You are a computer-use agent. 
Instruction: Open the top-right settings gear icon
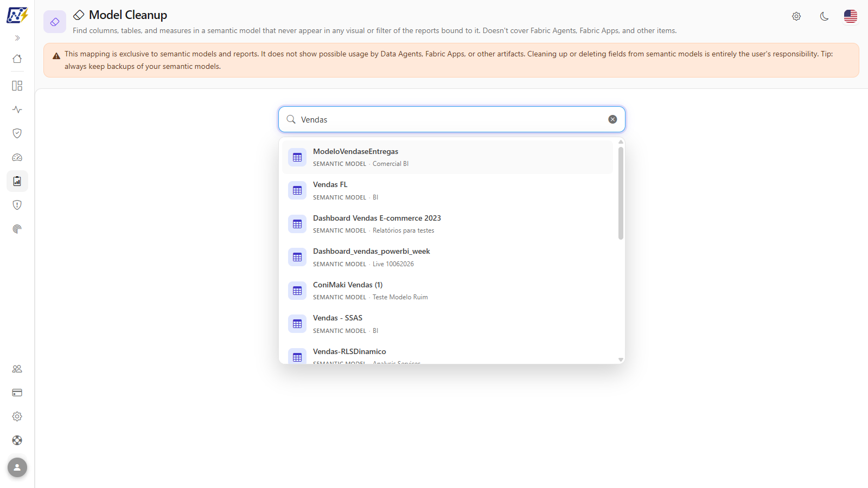pos(796,16)
